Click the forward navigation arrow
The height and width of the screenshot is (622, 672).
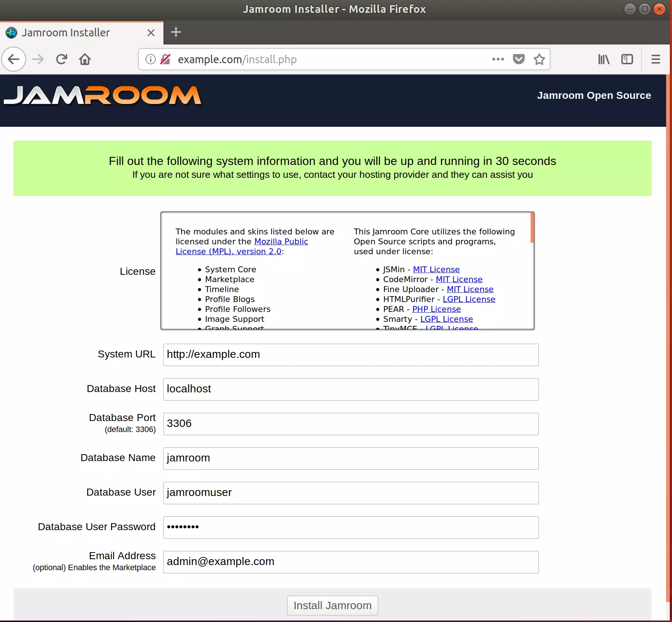tap(38, 59)
